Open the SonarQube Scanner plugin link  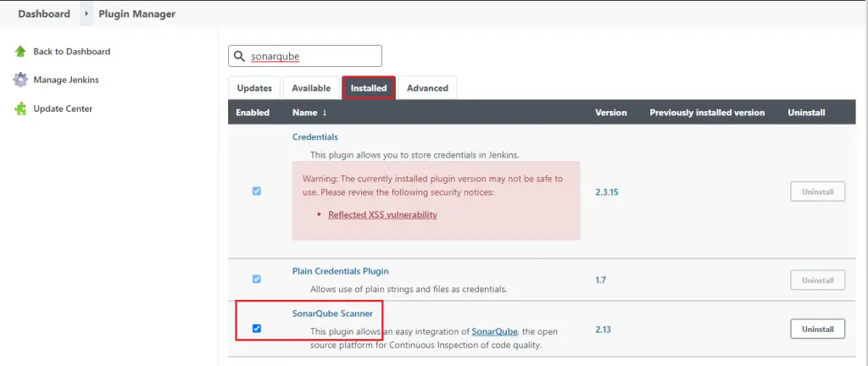click(332, 314)
